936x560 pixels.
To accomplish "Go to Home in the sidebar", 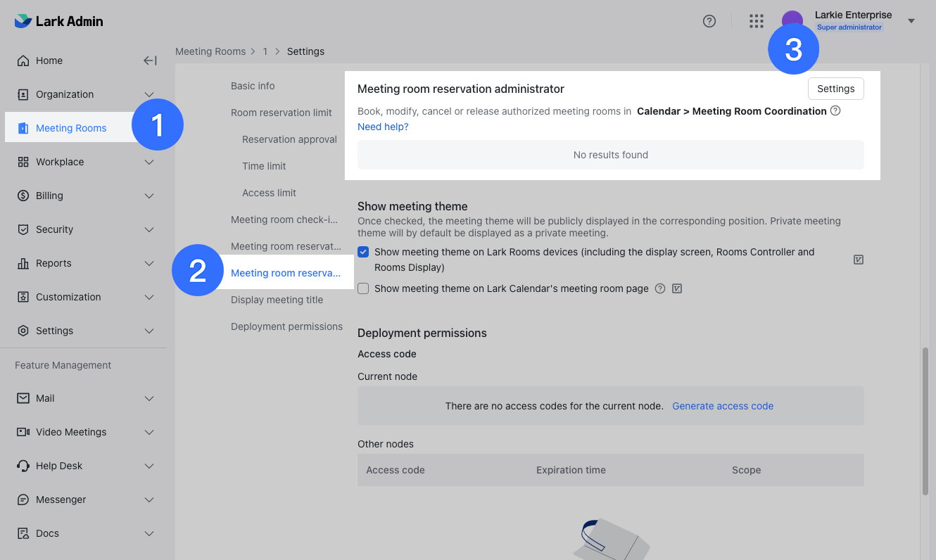I will pos(49,61).
